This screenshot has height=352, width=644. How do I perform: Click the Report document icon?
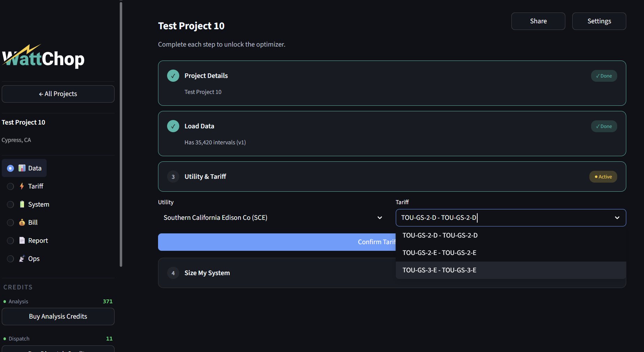click(21, 240)
